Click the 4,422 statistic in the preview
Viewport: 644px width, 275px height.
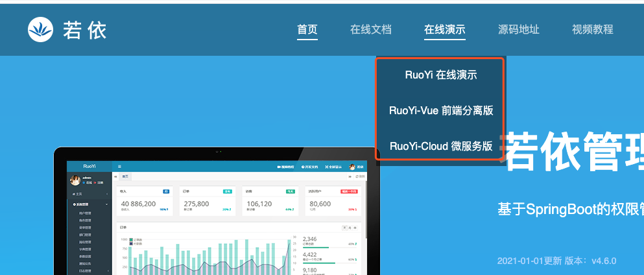pos(310,254)
